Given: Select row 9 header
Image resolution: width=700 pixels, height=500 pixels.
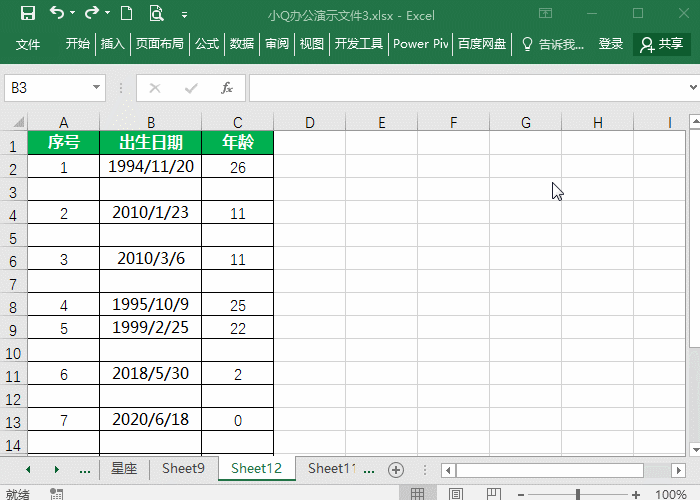Looking at the screenshot, I should [13, 329].
